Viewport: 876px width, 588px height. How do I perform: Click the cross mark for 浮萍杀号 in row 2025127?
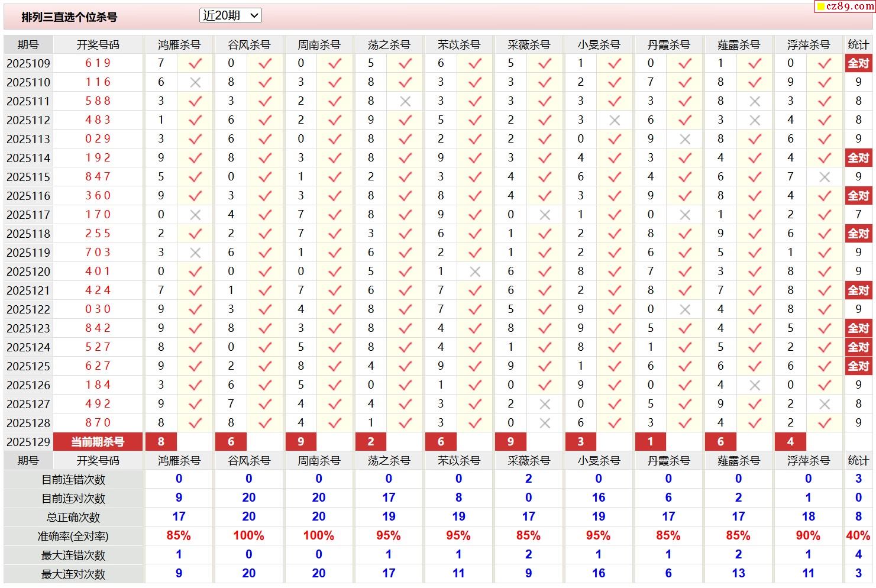click(825, 404)
